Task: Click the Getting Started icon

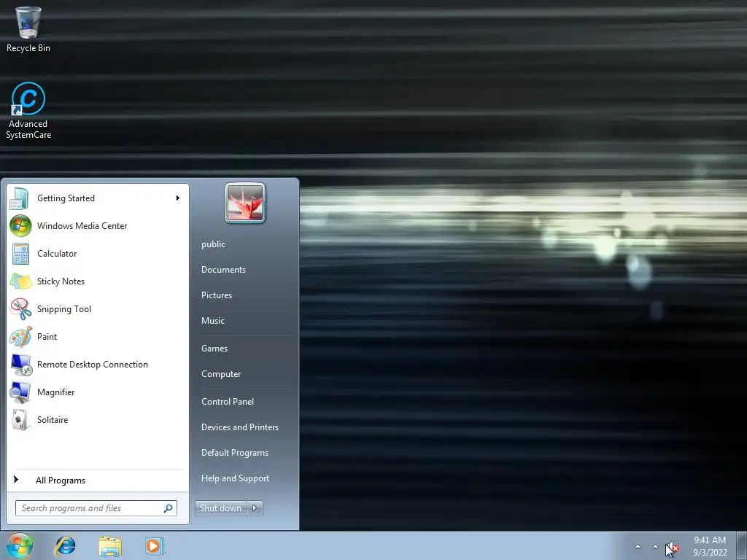Action: pyautogui.click(x=20, y=198)
